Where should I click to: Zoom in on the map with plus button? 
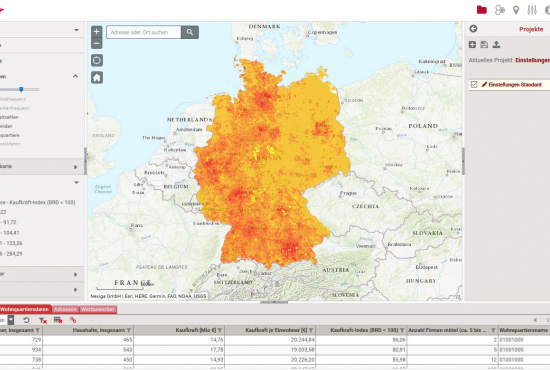tap(97, 31)
